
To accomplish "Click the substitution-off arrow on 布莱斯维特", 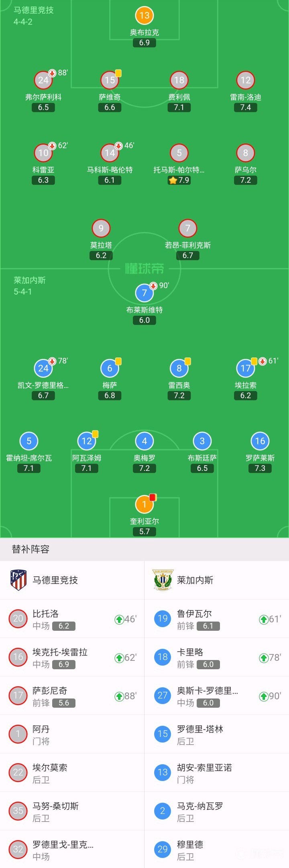I will [x=153, y=287].
